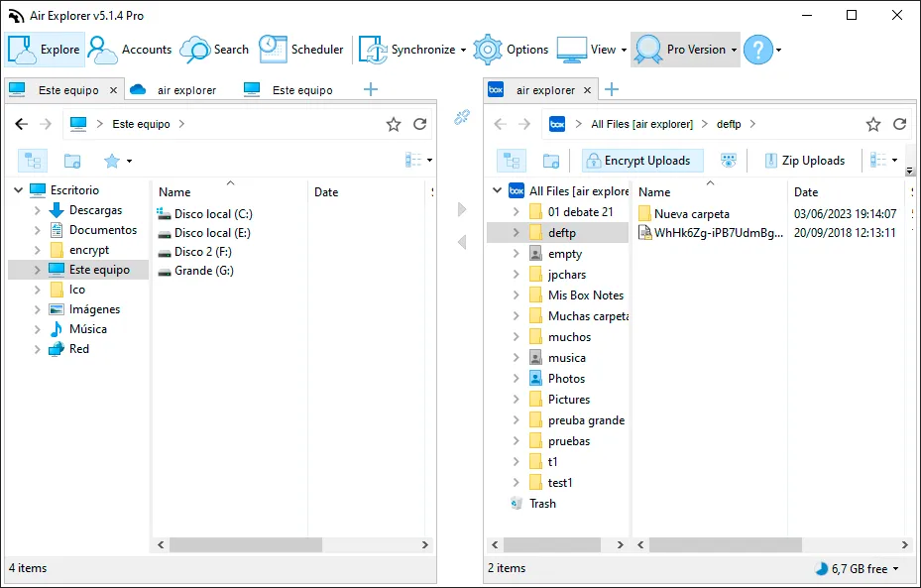Refresh the right pane
Screen dimensions: 921x588
tap(900, 124)
